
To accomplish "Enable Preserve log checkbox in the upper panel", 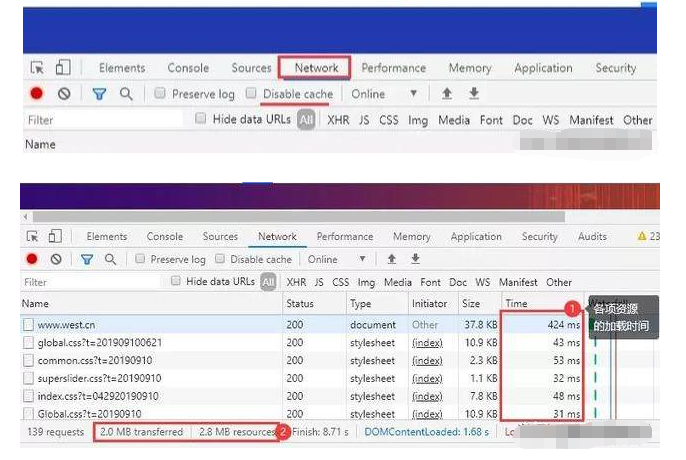I will [x=160, y=94].
